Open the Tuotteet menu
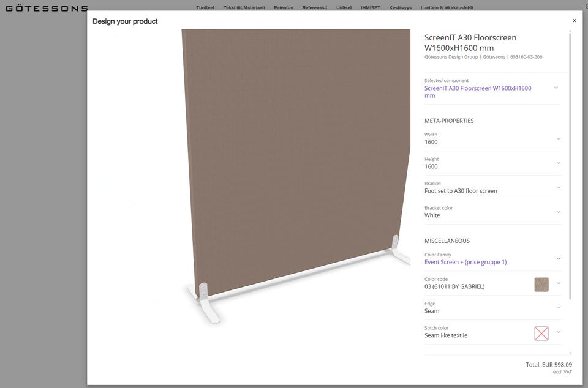This screenshot has height=388, width=588. pyautogui.click(x=205, y=7)
